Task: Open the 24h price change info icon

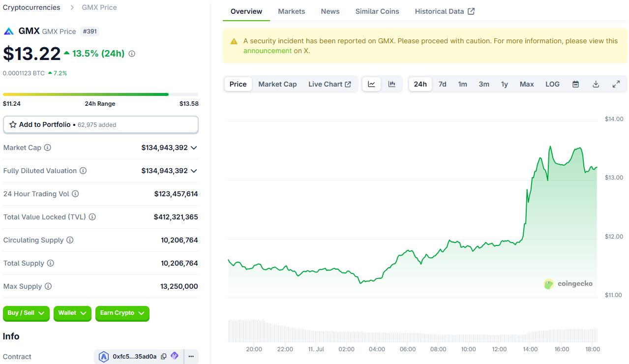Action: 132,54
